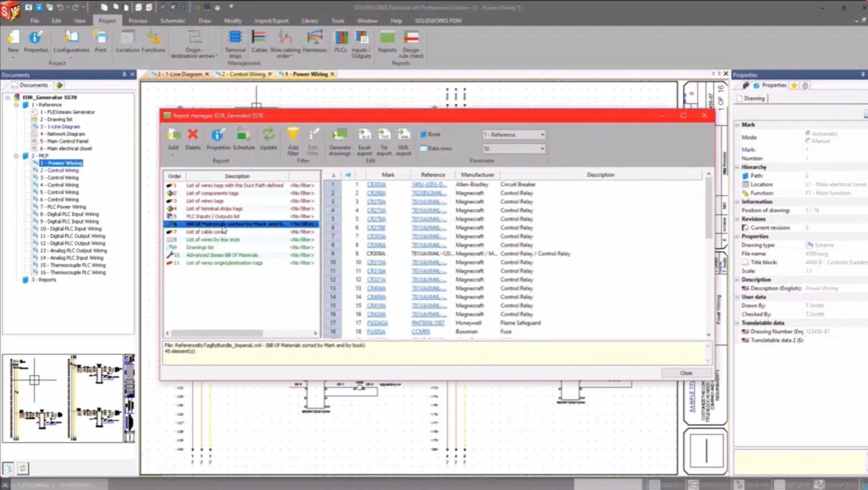Switch to '1-Line Diagram' document tab

[179, 74]
